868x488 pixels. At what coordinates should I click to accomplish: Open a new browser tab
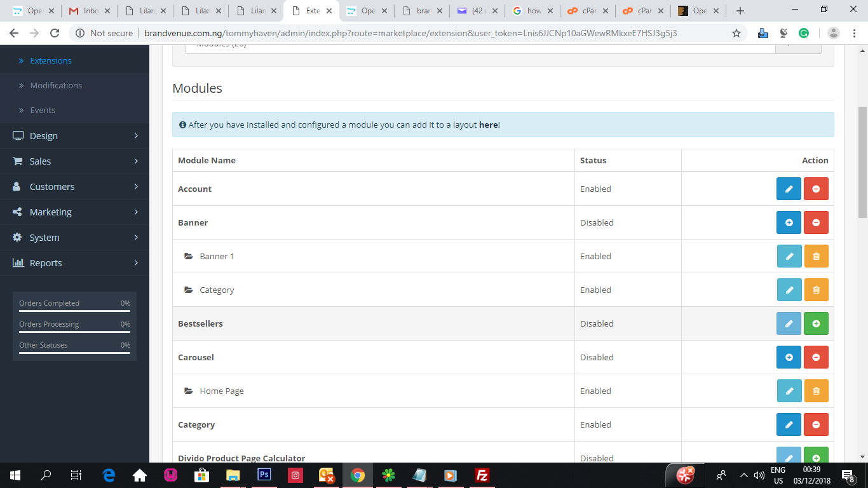point(740,11)
